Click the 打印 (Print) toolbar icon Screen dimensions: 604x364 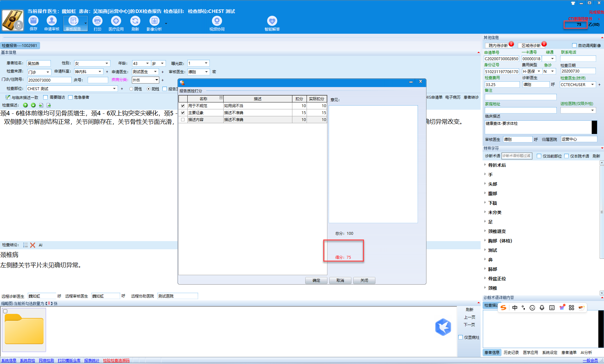[97, 21]
